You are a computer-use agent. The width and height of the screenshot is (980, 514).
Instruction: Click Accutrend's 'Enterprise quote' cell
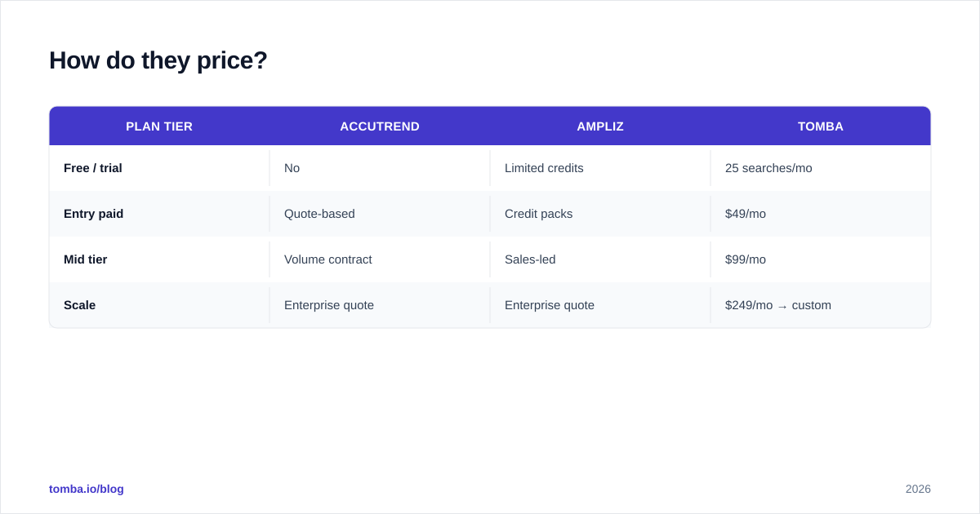click(x=380, y=305)
